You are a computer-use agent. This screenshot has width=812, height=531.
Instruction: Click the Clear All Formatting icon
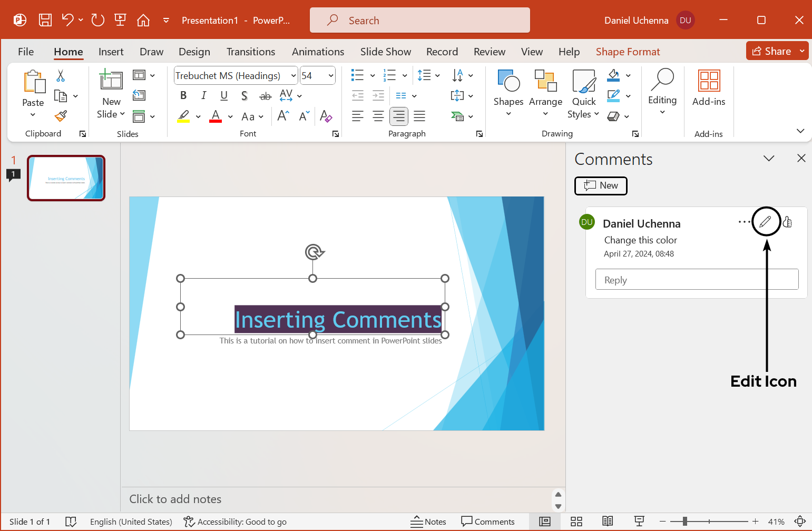click(326, 116)
